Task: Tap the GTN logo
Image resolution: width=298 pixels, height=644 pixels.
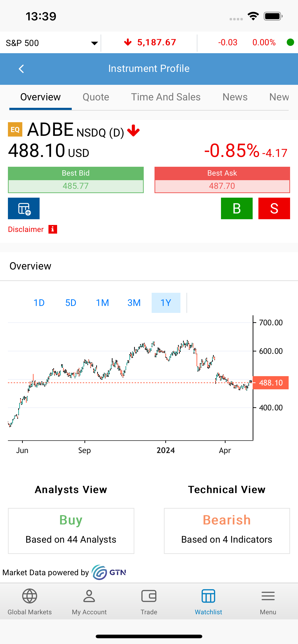Action: (x=109, y=572)
